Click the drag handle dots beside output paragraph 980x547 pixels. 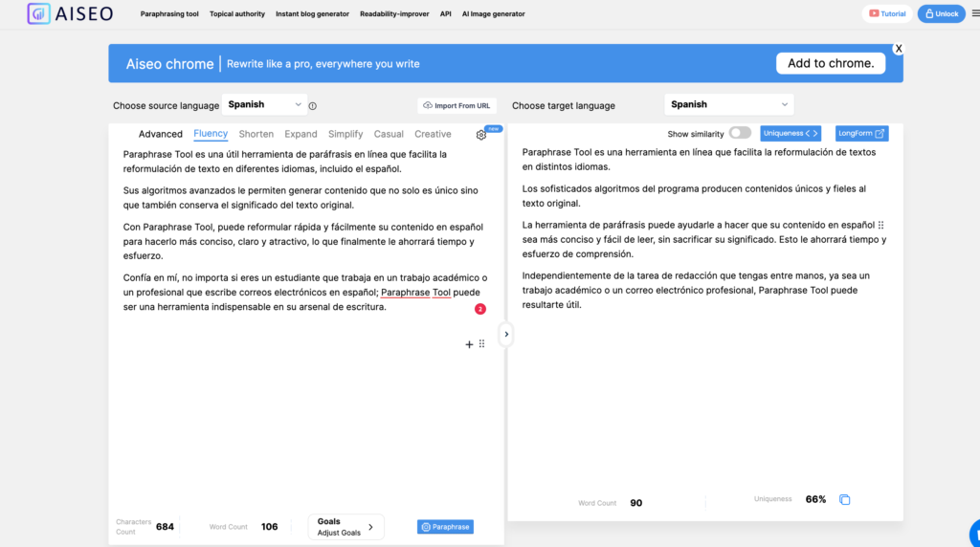click(x=880, y=225)
